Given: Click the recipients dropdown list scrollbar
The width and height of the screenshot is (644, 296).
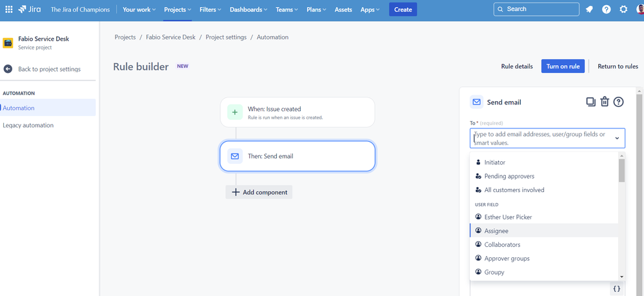Looking at the screenshot, I should click(622, 170).
